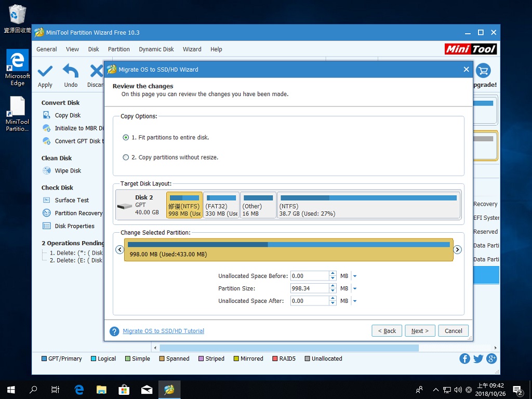The height and width of the screenshot is (399, 532).
Task: Select the 330 MB FAT32 partition
Action: coord(221,205)
